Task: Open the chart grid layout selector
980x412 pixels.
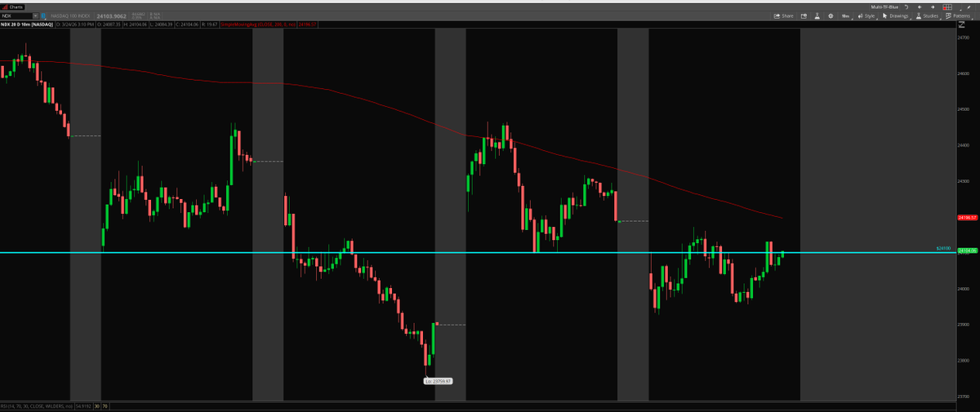Action: pyautogui.click(x=947, y=7)
